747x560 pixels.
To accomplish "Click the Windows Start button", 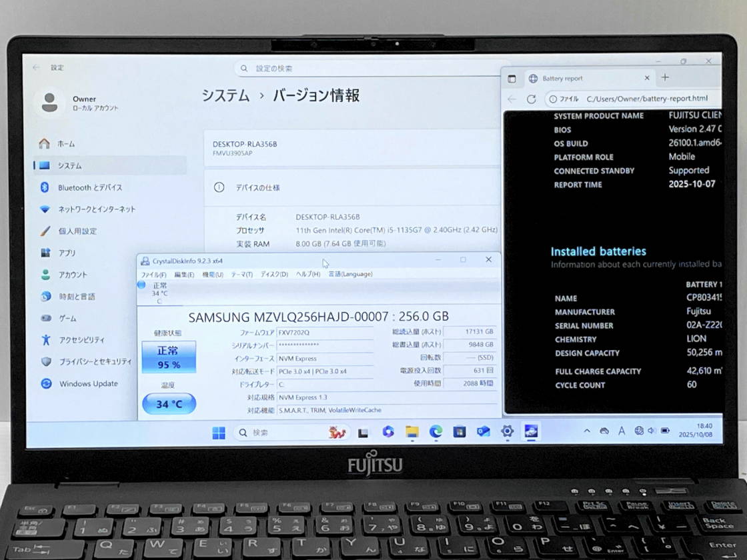I will pos(218,433).
